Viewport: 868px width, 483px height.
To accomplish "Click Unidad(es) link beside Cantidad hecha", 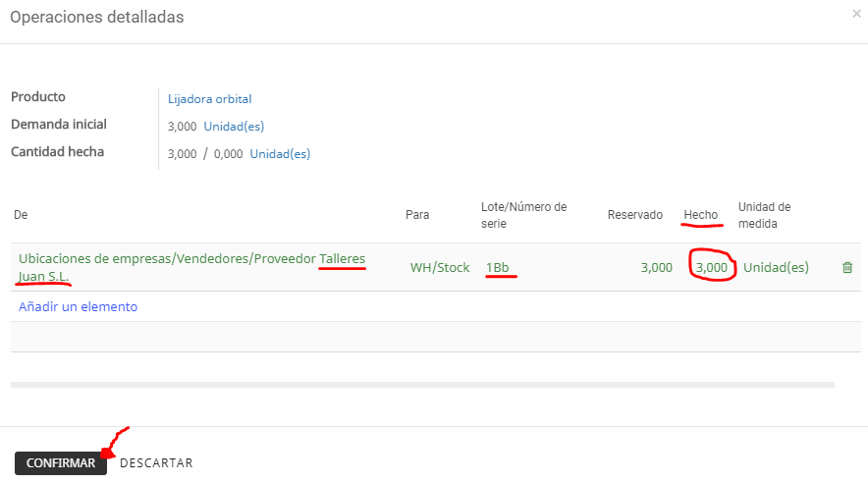I will pyautogui.click(x=280, y=154).
